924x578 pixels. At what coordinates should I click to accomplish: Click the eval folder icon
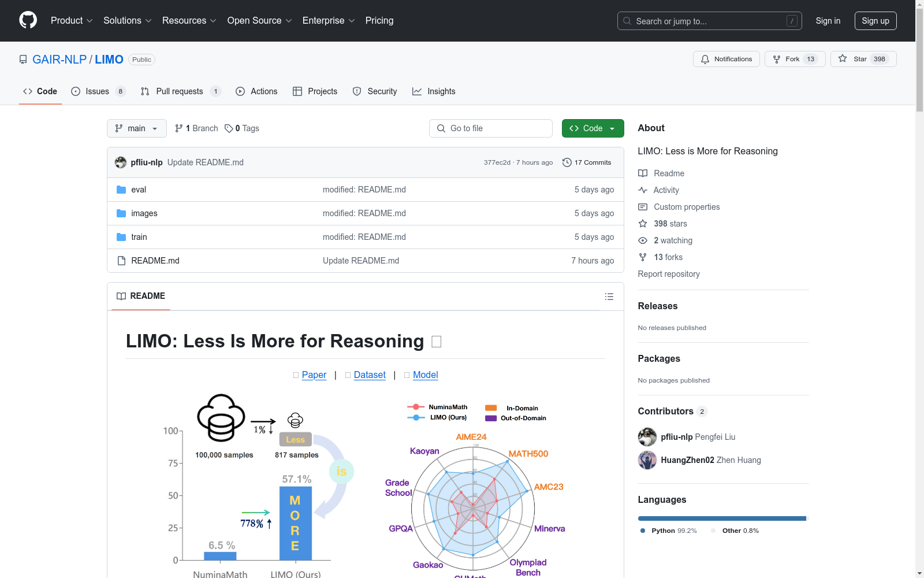click(121, 190)
